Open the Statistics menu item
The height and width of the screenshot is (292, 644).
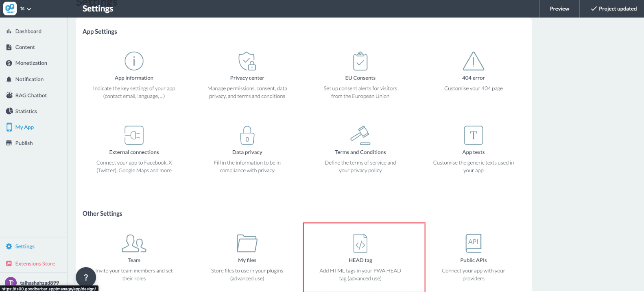[x=26, y=111]
